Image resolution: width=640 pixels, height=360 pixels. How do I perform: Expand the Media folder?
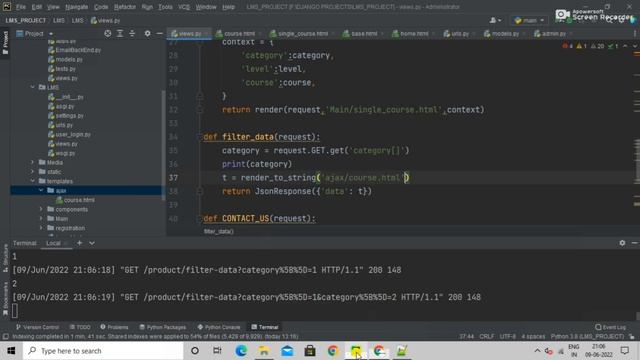pos(33,162)
